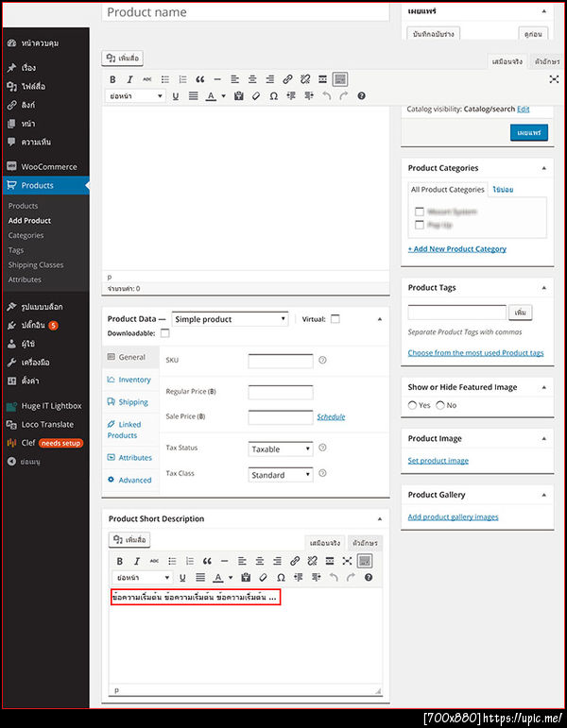Toggle toolbar kitchen sink in main editor
The width and height of the screenshot is (567, 728).
[340, 79]
